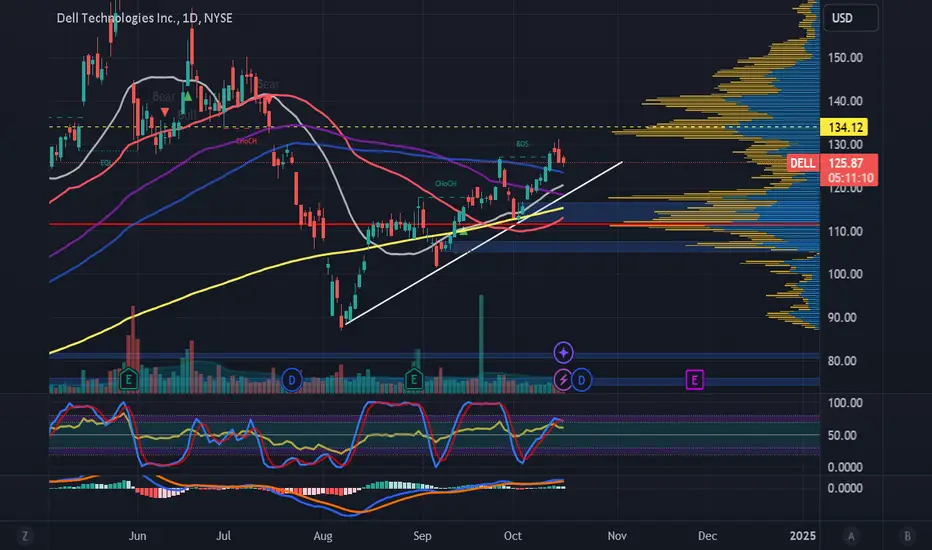This screenshot has height=550, width=932.
Task: Click the DELL ticker price tag
Action: coord(802,163)
